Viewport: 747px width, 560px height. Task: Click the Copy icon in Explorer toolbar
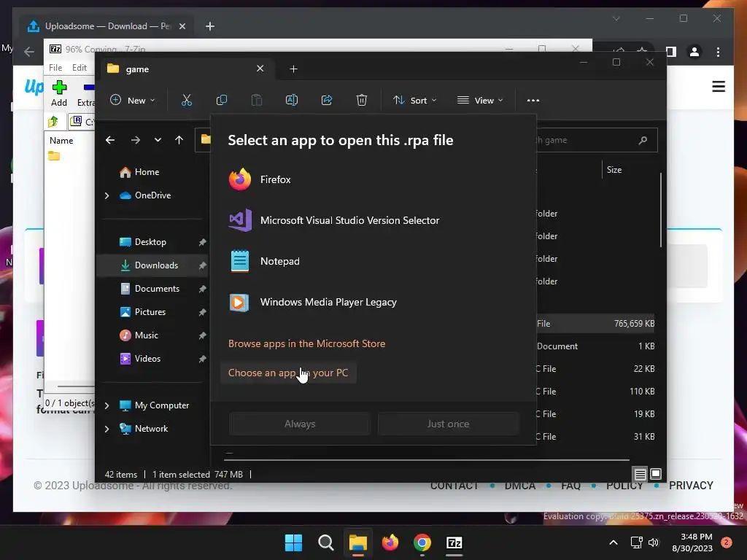click(222, 101)
